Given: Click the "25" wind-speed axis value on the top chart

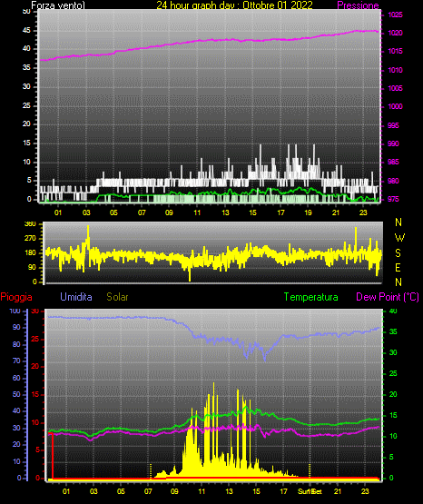Looking at the screenshot, I should pos(26,105).
